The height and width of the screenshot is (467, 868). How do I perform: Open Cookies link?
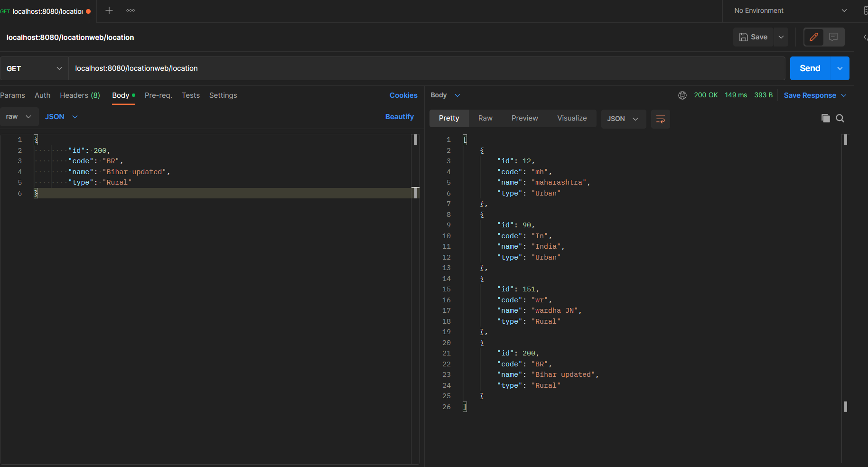point(403,95)
